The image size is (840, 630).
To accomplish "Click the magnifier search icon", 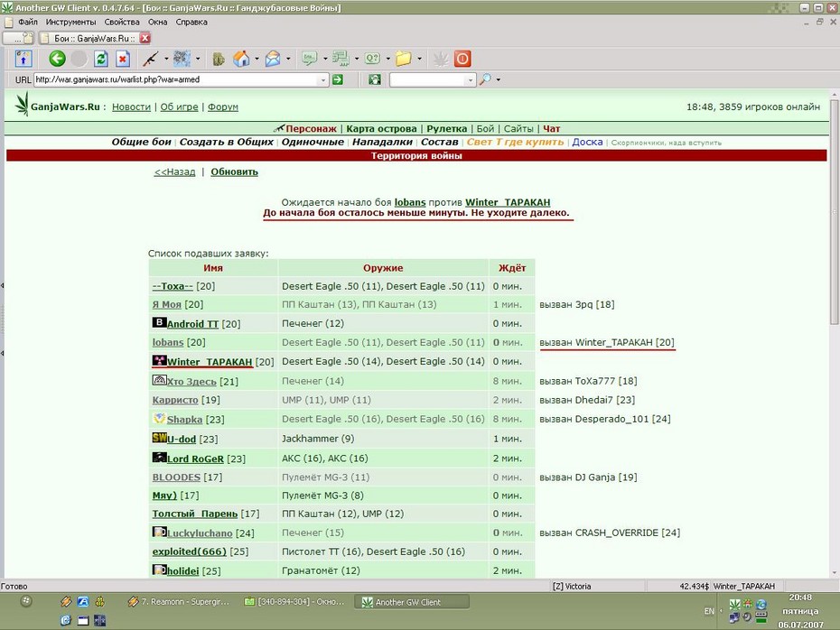I will [x=485, y=79].
